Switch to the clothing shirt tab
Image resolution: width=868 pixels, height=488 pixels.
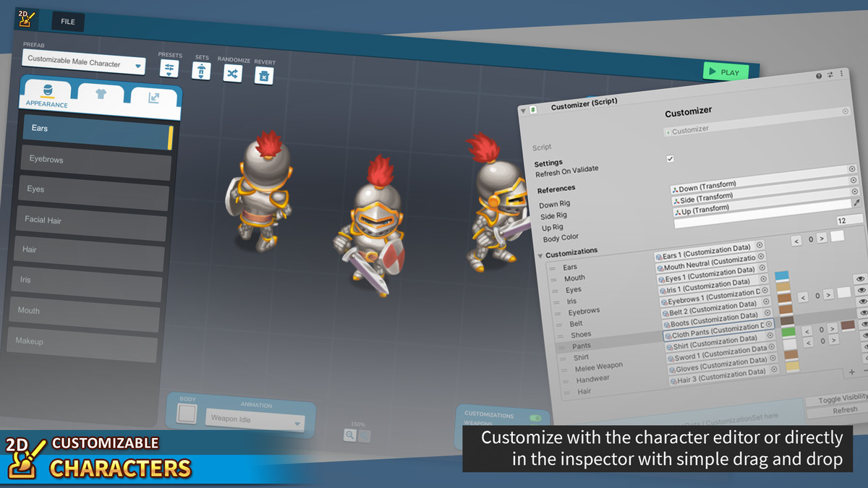point(100,95)
